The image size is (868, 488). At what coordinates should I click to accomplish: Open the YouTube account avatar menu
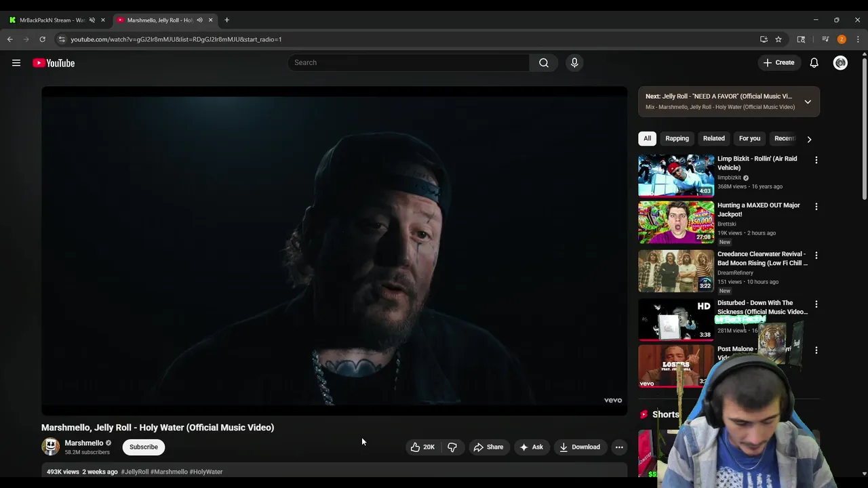pyautogui.click(x=840, y=63)
